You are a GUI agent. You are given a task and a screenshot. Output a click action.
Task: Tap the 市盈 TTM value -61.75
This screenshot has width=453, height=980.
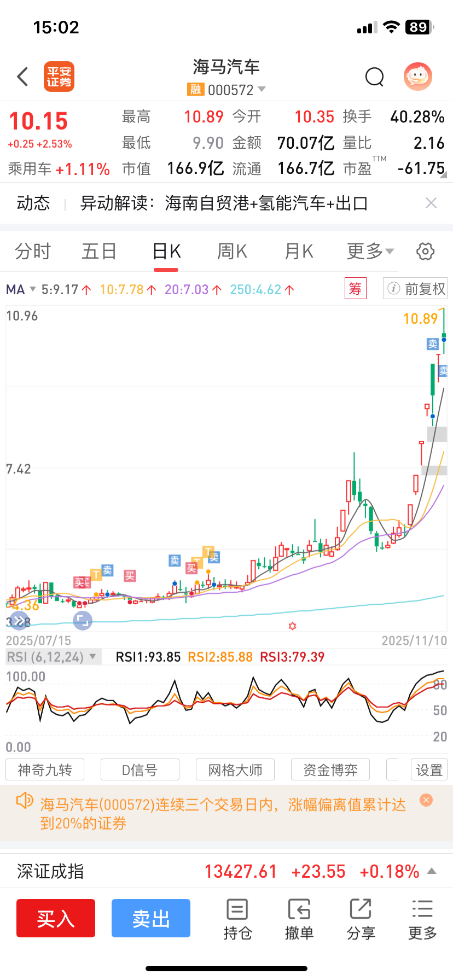point(421,168)
